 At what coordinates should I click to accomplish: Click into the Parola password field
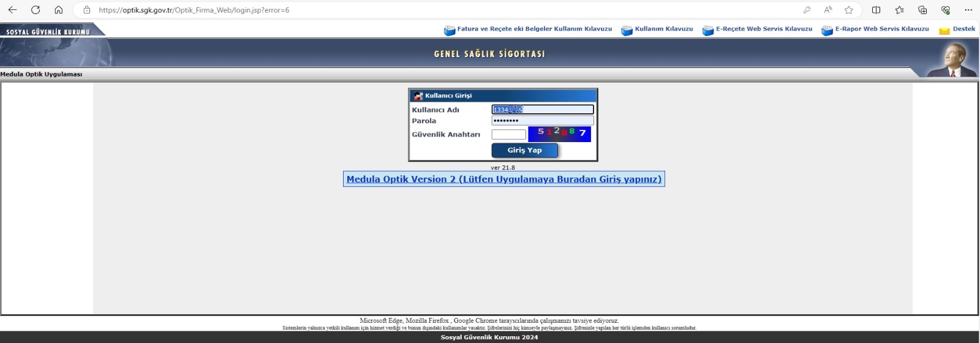(542, 121)
